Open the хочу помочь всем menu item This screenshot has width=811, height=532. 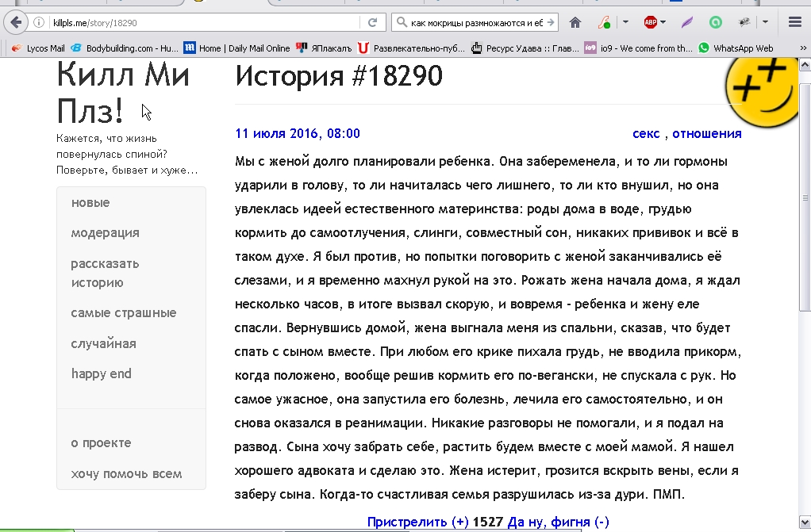pos(126,473)
